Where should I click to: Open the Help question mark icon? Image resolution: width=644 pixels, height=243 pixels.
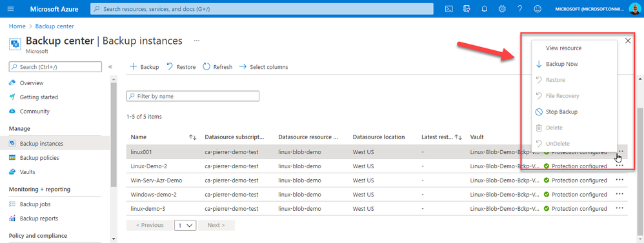click(519, 8)
